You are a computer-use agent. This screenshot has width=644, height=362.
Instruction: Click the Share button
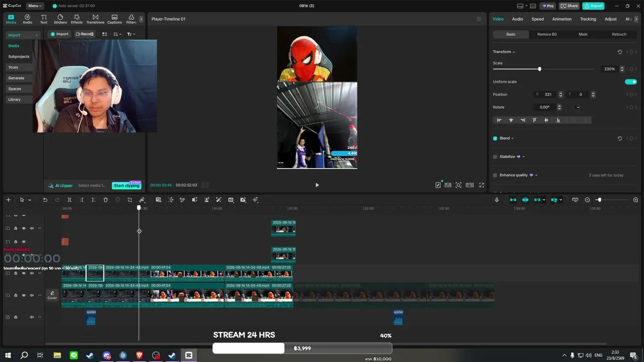pyautogui.click(x=570, y=6)
